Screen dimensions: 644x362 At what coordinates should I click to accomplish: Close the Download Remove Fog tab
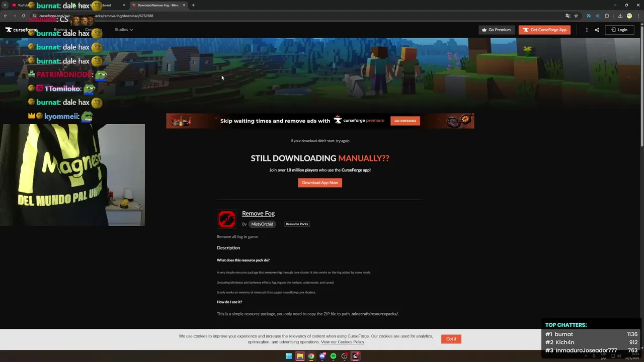click(x=184, y=5)
